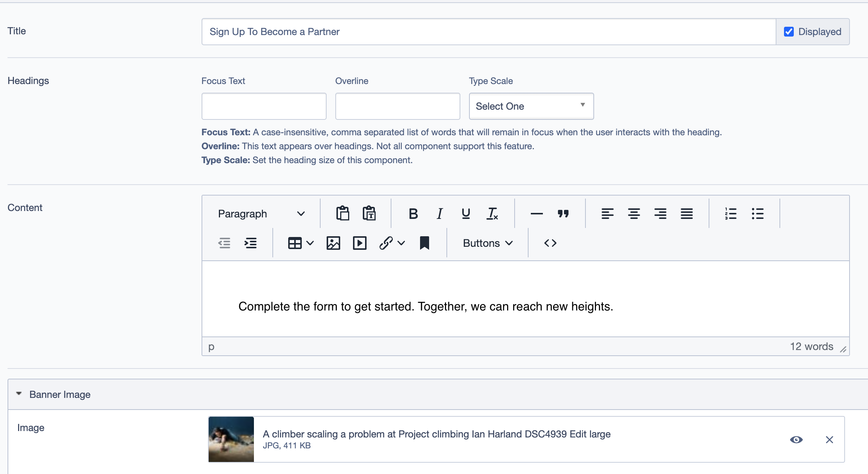Viewport: 868px width, 474px height.
Task: Insert image into content editor
Action: click(x=333, y=243)
